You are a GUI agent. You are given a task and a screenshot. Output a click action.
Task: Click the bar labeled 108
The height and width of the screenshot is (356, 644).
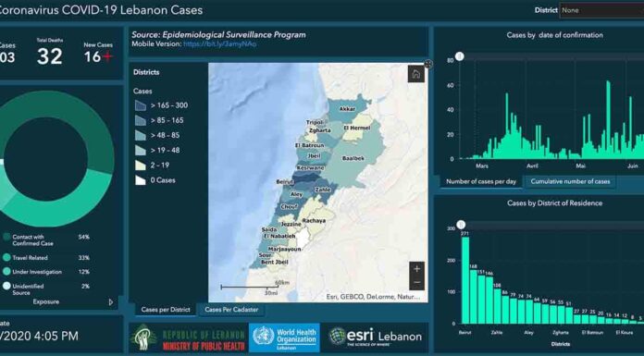497,306
